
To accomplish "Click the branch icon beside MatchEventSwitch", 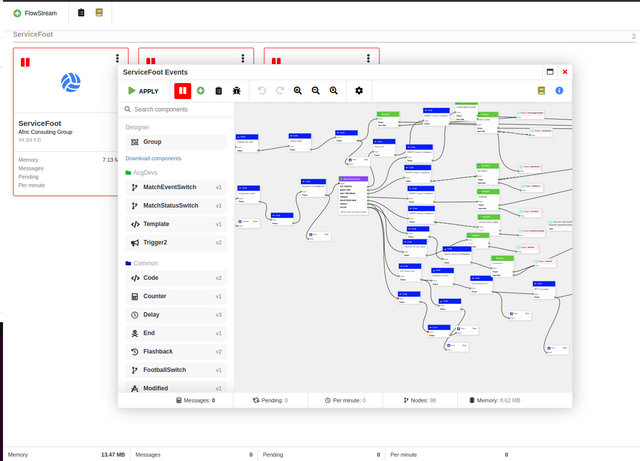I will (x=135, y=187).
